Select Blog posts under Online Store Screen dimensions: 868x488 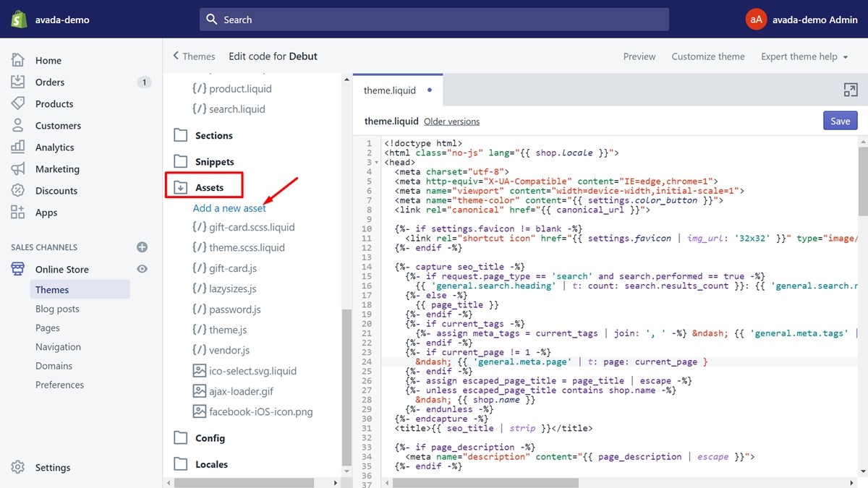(57, 309)
